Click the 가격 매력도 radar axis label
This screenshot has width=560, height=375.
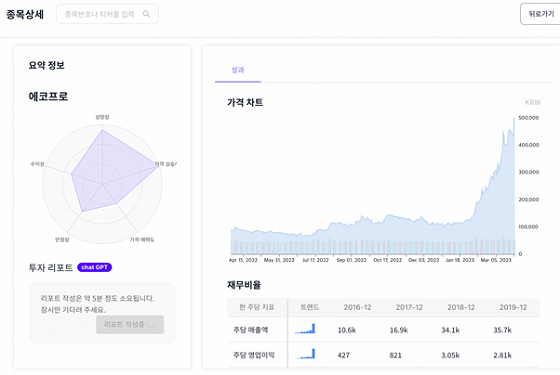142,239
